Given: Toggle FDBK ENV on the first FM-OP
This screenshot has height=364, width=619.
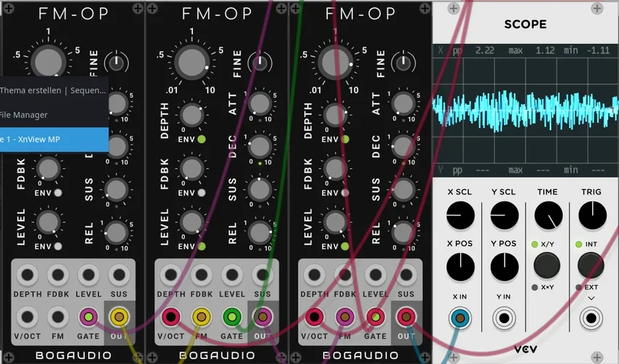Looking at the screenshot, I should [58, 193].
